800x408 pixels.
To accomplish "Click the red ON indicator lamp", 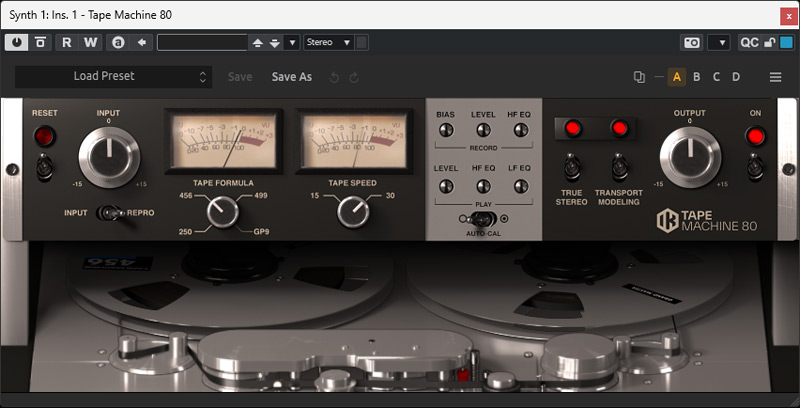I will (755, 136).
